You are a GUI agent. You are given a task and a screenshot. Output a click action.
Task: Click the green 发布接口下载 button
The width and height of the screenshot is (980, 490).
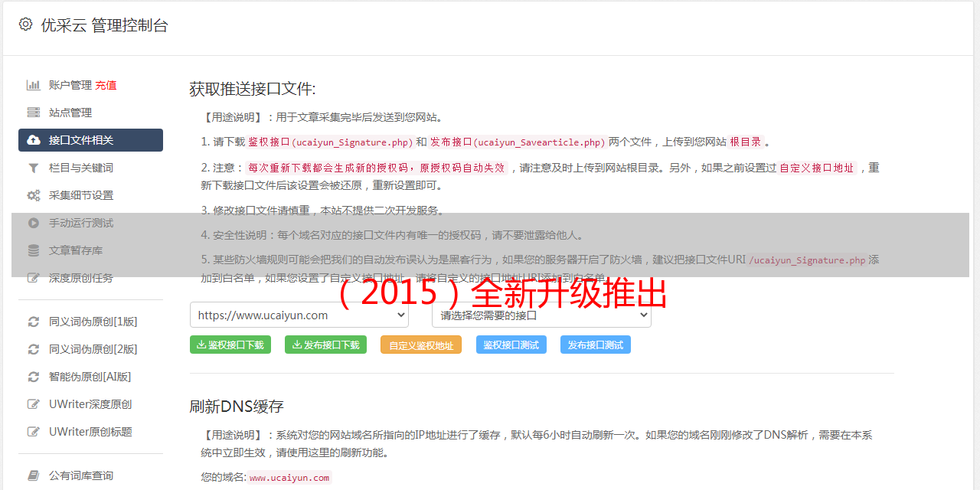click(325, 345)
